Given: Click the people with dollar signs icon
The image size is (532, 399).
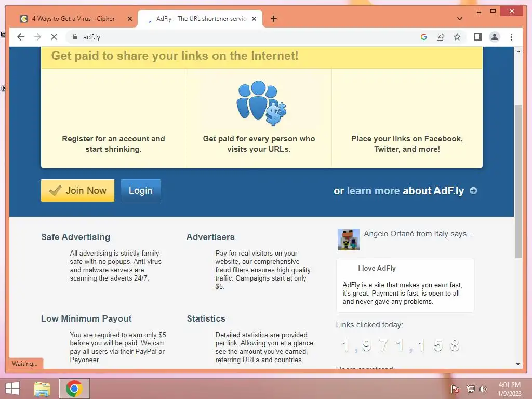Looking at the screenshot, I should tap(261, 103).
